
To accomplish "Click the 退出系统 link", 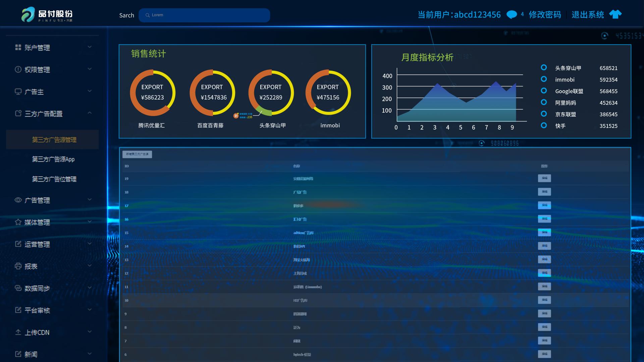I will tap(588, 15).
